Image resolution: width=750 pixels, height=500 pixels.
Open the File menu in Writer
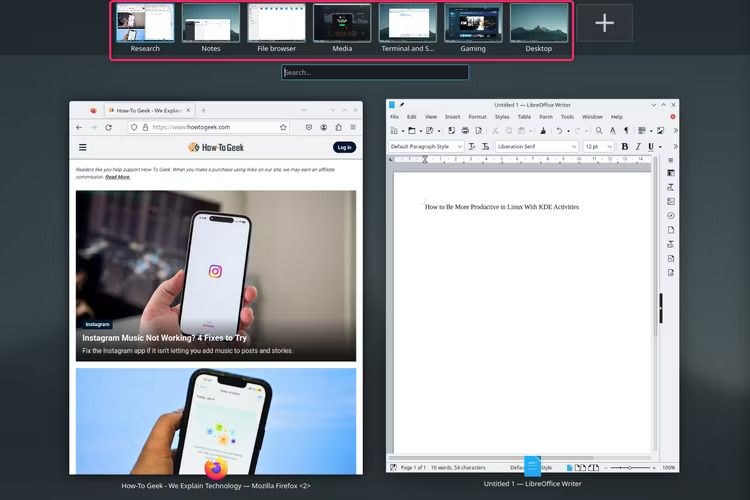click(395, 117)
